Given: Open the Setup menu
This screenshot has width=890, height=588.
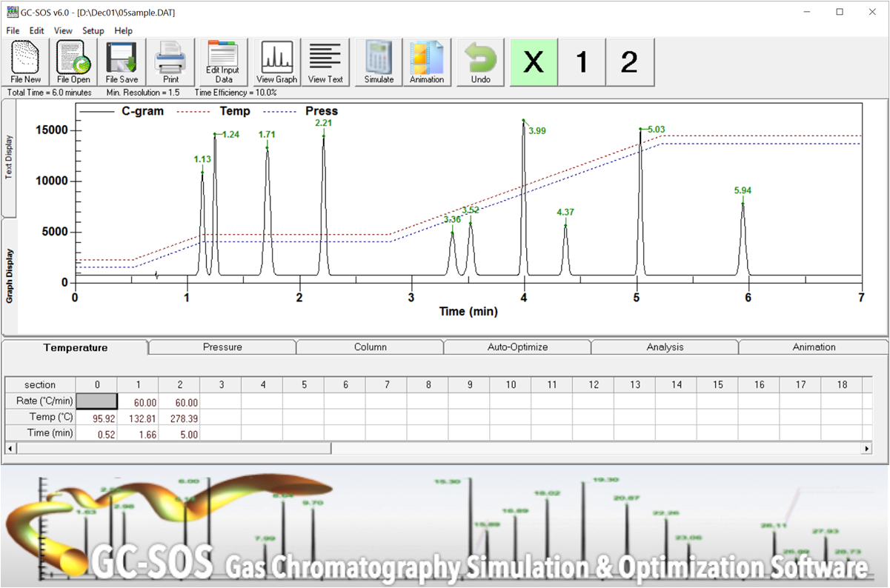Looking at the screenshot, I should tap(93, 30).
